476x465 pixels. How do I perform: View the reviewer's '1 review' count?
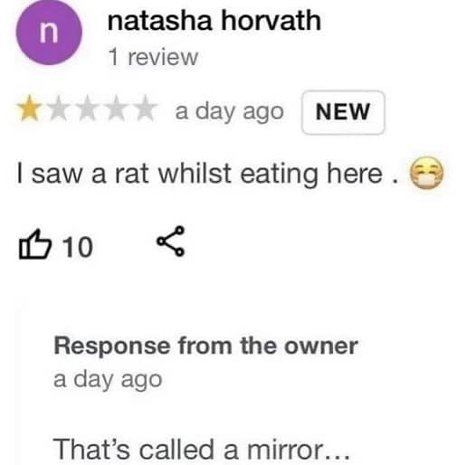pyautogui.click(x=153, y=57)
